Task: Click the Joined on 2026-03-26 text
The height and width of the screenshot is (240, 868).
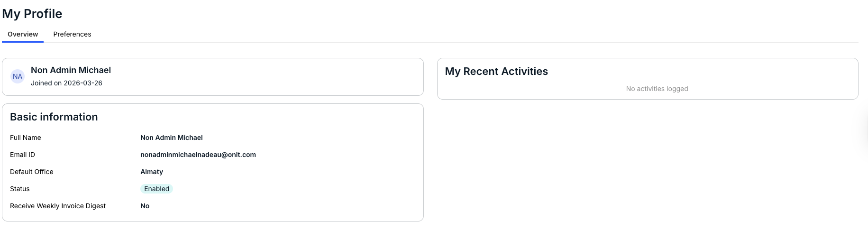Action: click(66, 83)
